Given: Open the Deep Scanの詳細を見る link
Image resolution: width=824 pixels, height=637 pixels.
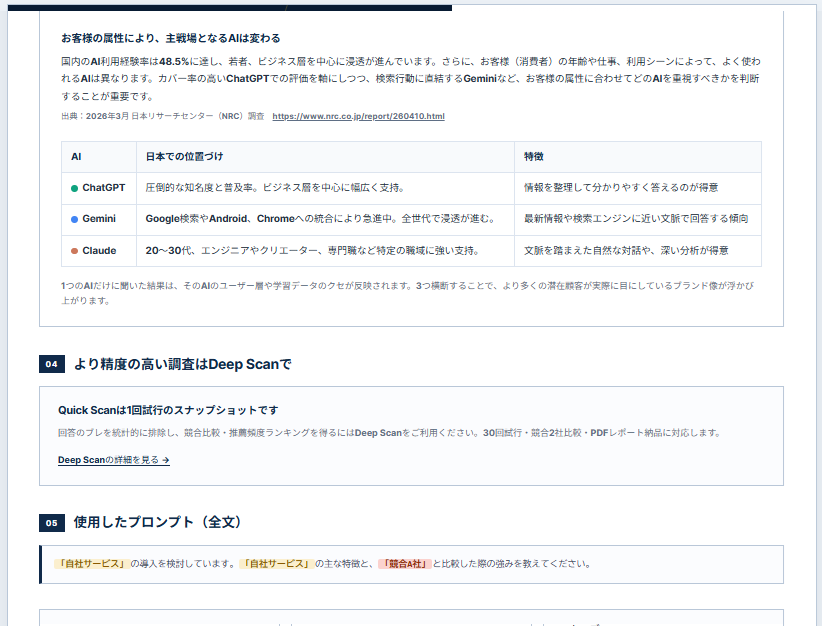Looking at the screenshot, I should coord(114,460).
